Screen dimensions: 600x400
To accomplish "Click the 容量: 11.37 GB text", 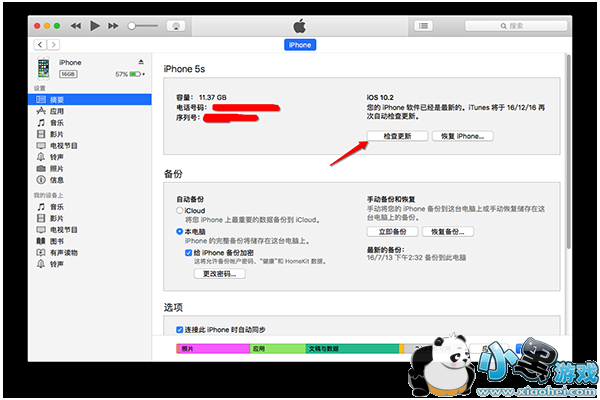I will point(201,97).
